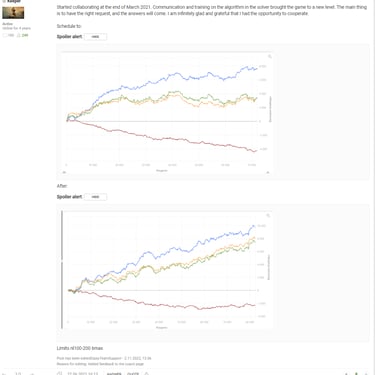Click the author's message count icon
This screenshot has width=375, height=375.
[5, 35]
